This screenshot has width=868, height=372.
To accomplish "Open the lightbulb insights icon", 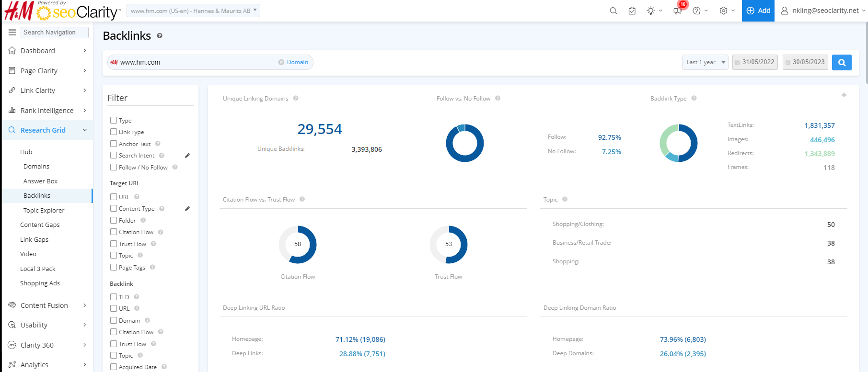I will point(650,11).
